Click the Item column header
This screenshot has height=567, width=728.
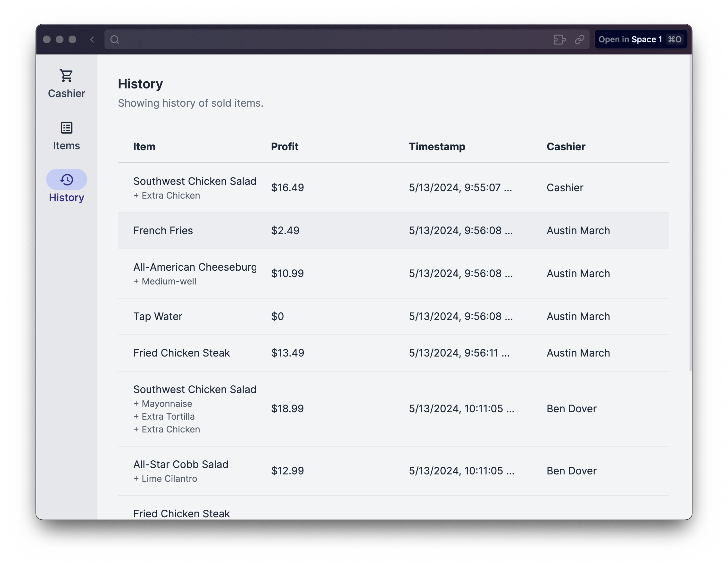point(144,147)
